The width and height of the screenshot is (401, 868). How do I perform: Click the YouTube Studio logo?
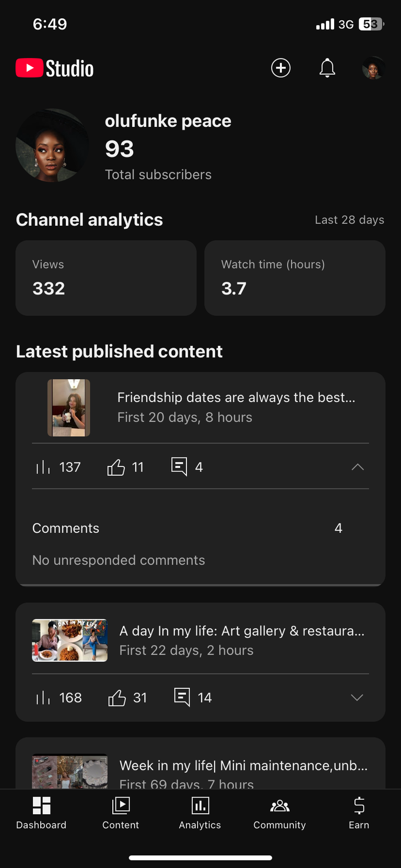pyautogui.click(x=55, y=68)
